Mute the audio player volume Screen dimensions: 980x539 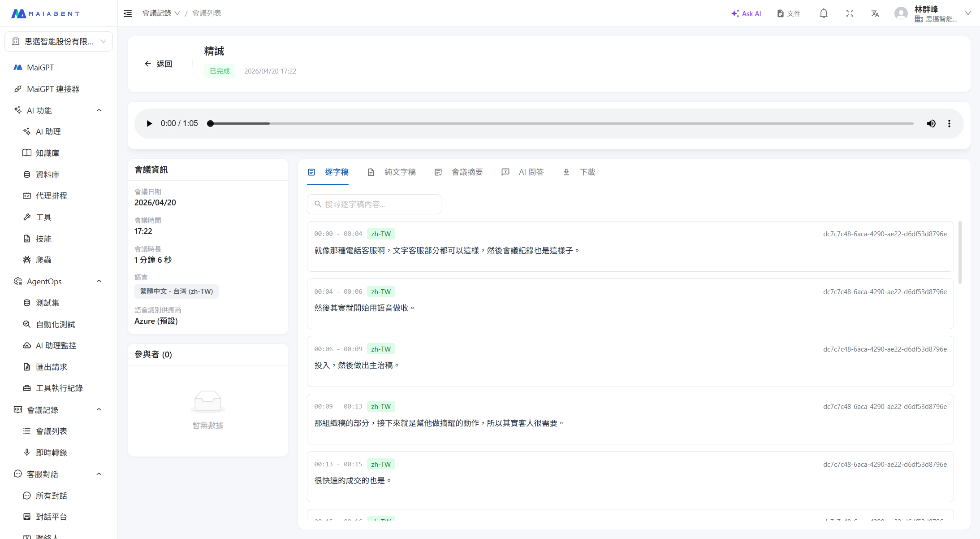pos(931,123)
